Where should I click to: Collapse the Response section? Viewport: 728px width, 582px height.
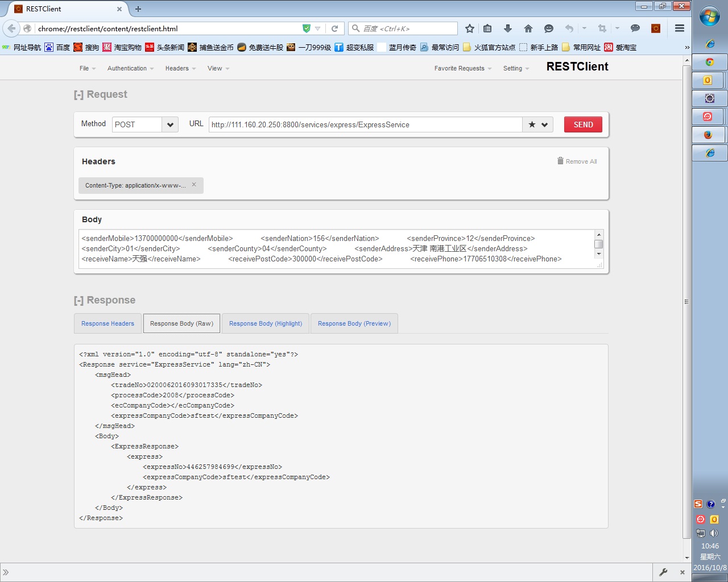pos(78,300)
